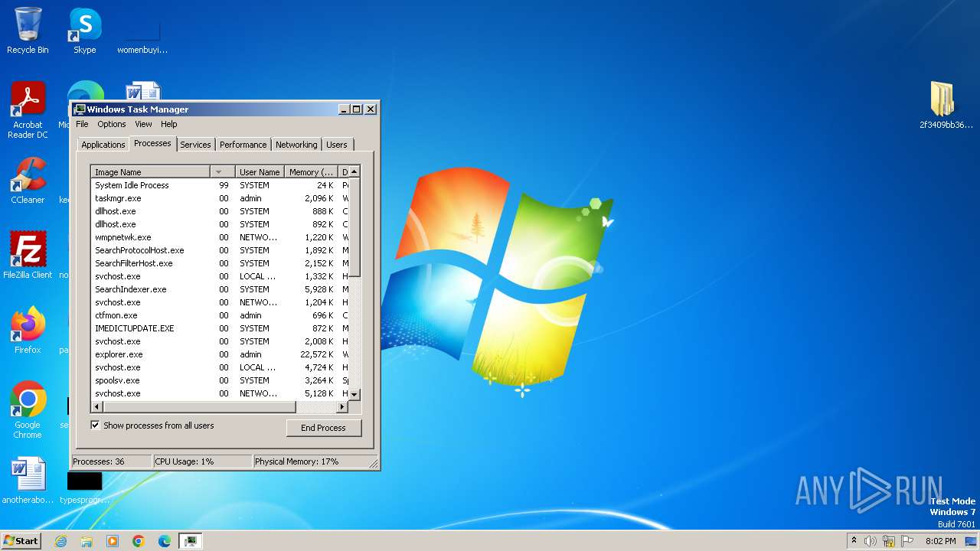Open Google Chrome desktop shortcut

28,409
